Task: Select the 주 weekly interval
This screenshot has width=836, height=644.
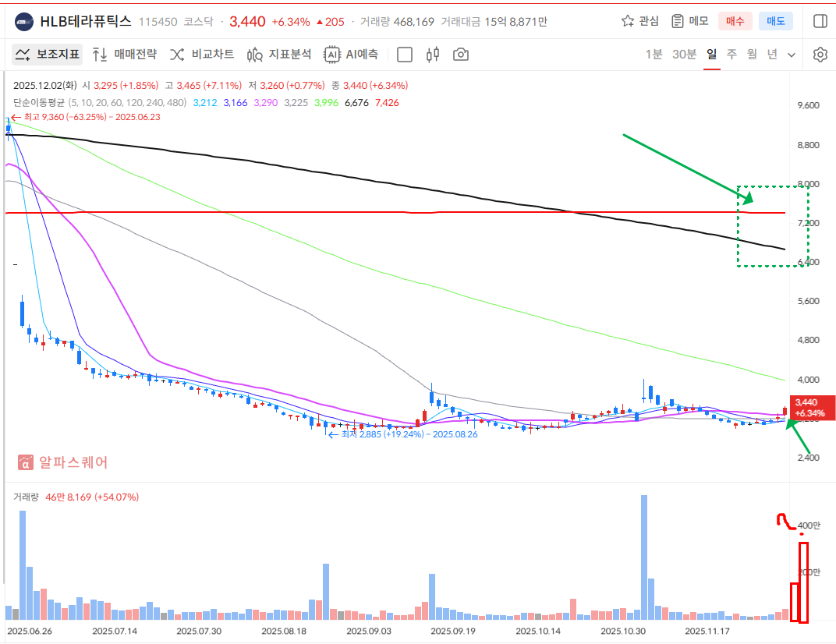Action: (731, 55)
